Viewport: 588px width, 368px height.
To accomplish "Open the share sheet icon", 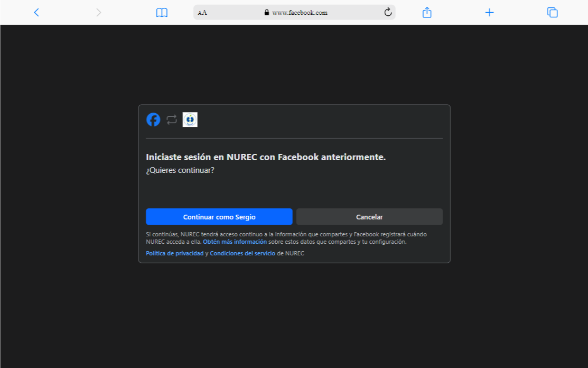I will click(427, 12).
